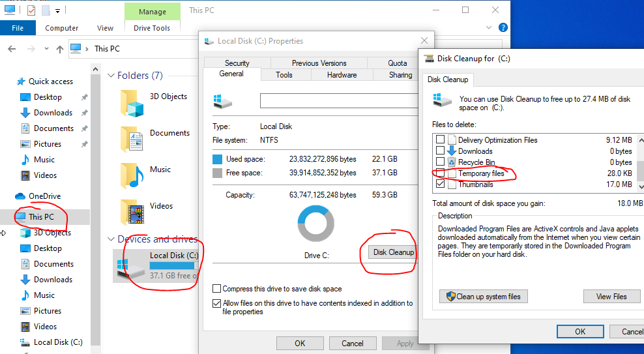Viewport: 644px width, 354px height.
Task: Switch to the Security tab in Properties
Action: coord(237,63)
